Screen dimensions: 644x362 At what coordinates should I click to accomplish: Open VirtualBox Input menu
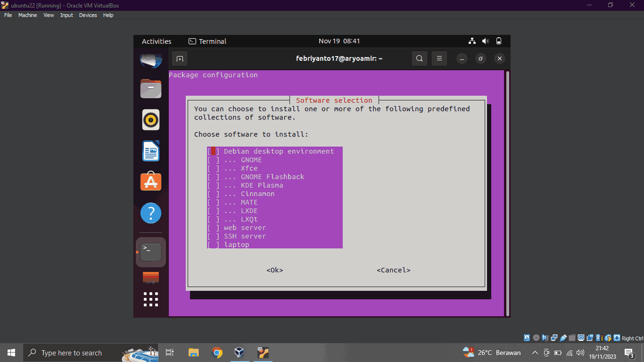(66, 15)
